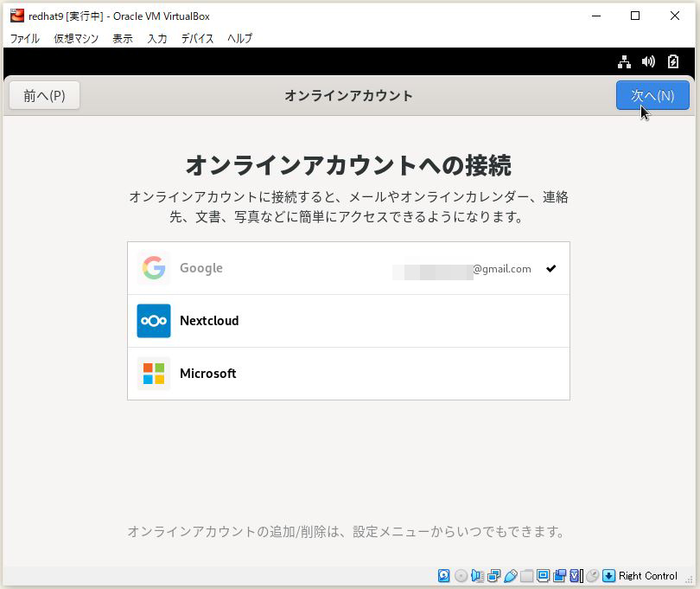
Task: Click the Google logo icon
Action: pos(154,267)
